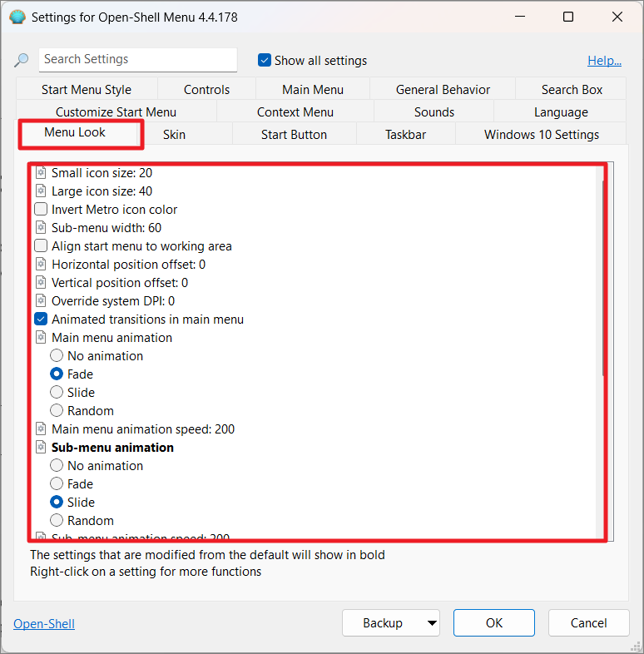The image size is (644, 654).
Task: Click the Large icon size setting icon
Action: [x=41, y=191]
